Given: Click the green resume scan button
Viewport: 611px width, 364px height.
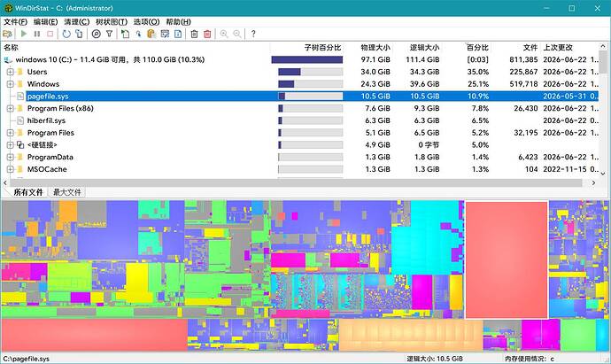Looking at the screenshot, I should point(24,34).
